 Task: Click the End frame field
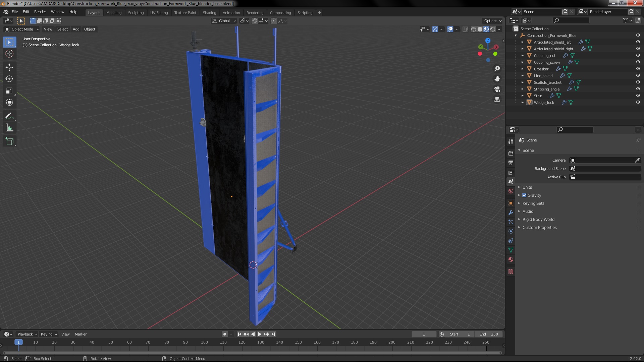pos(489,334)
